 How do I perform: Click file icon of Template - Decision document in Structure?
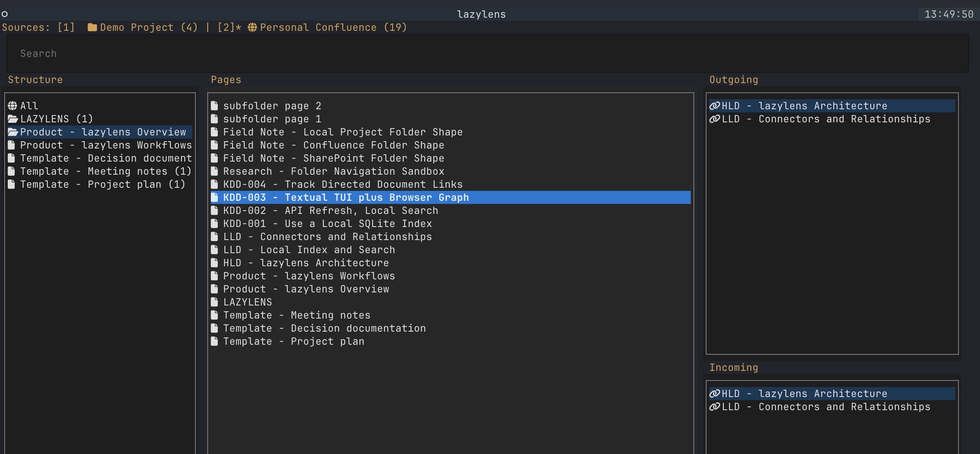tap(12, 158)
